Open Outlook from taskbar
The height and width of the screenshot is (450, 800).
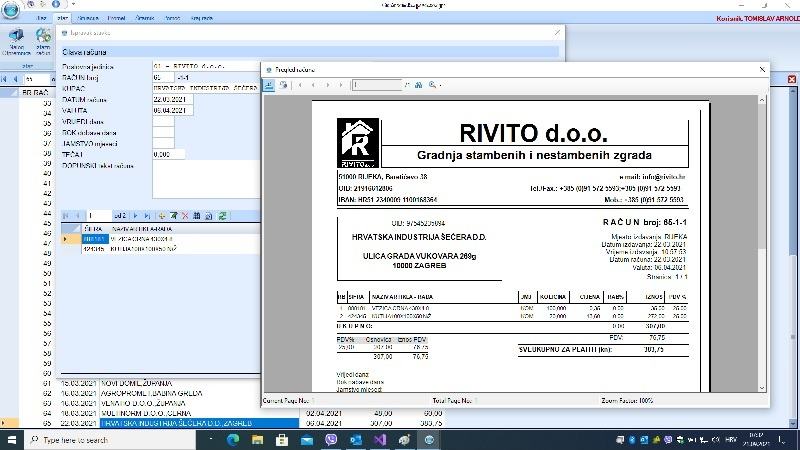pyautogui.click(x=355, y=440)
